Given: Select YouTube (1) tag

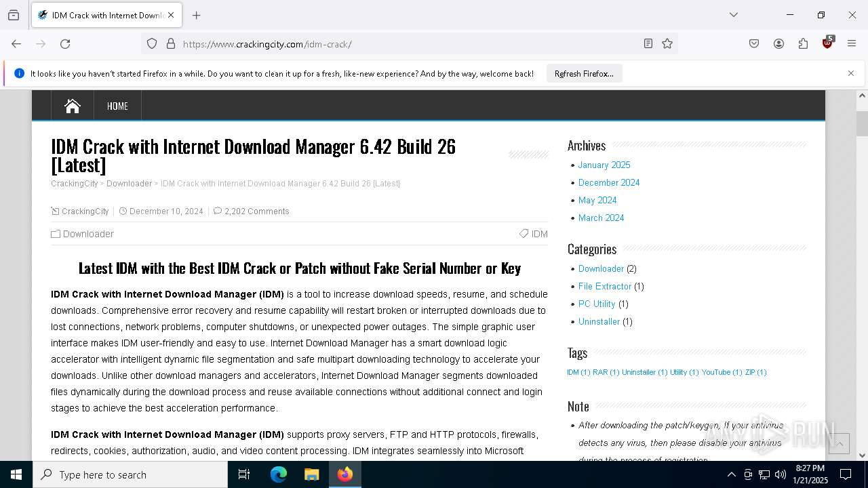Looking at the screenshot, I should click(x=722, y=372).
